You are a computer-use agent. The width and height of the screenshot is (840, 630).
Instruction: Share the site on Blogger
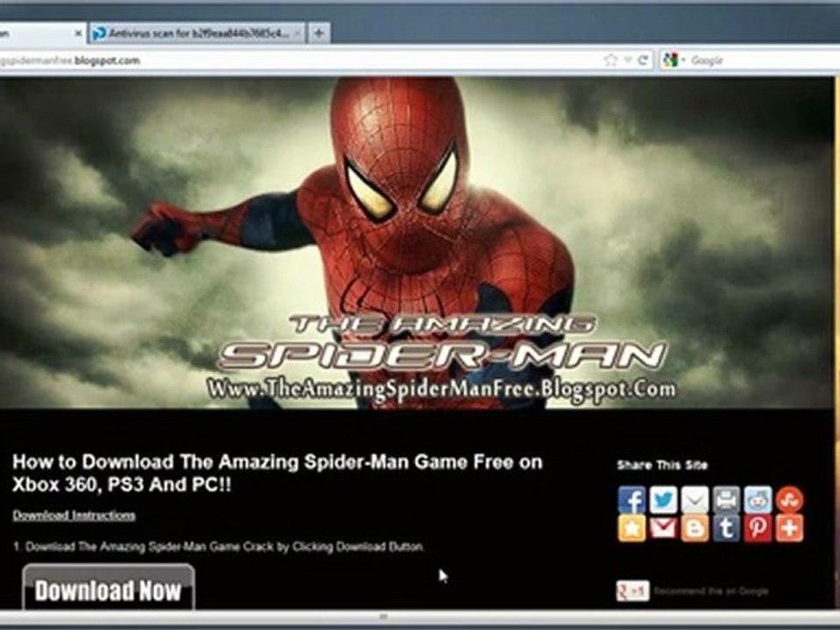(695, 528)
